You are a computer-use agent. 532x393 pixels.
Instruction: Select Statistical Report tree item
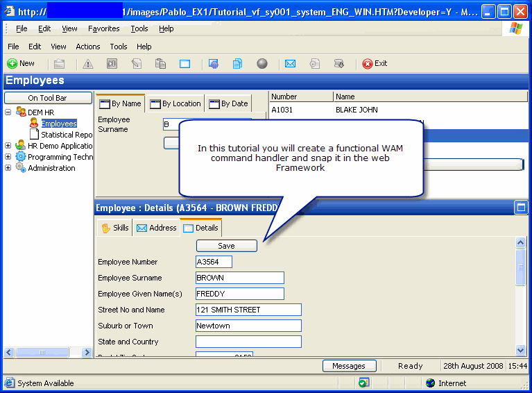point(67,135)
